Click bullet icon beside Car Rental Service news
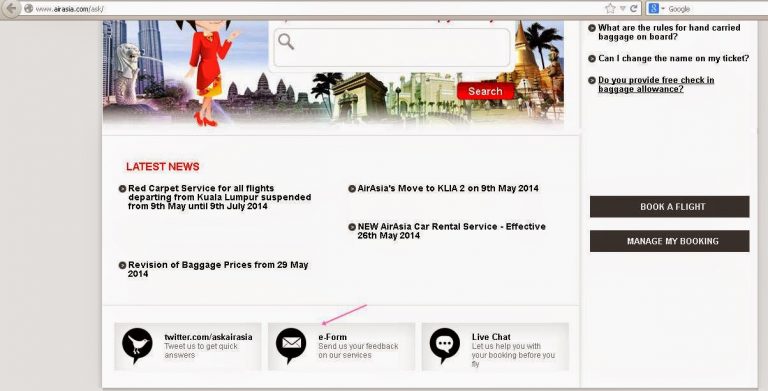 point(352,227)
